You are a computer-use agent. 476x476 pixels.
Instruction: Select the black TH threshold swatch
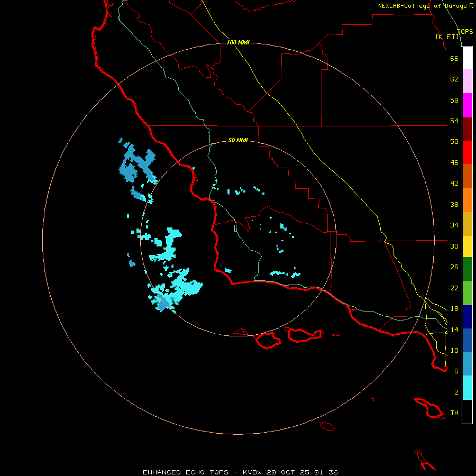(467, 411)
